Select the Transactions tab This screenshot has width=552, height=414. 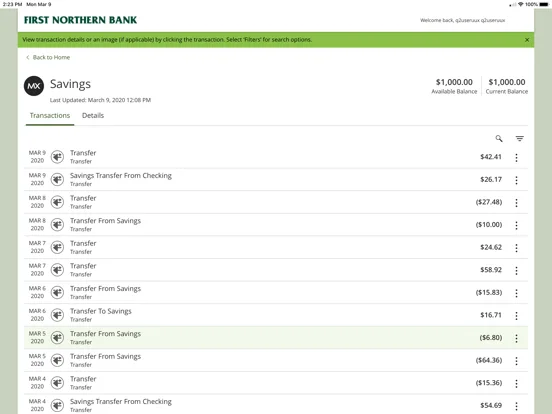point(50,115)
